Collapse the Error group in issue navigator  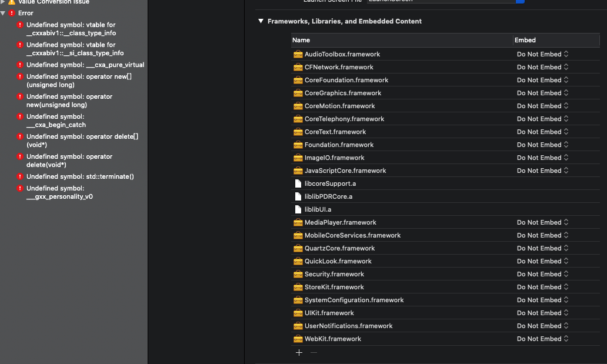pyautogui.click(x=3, y=13)
